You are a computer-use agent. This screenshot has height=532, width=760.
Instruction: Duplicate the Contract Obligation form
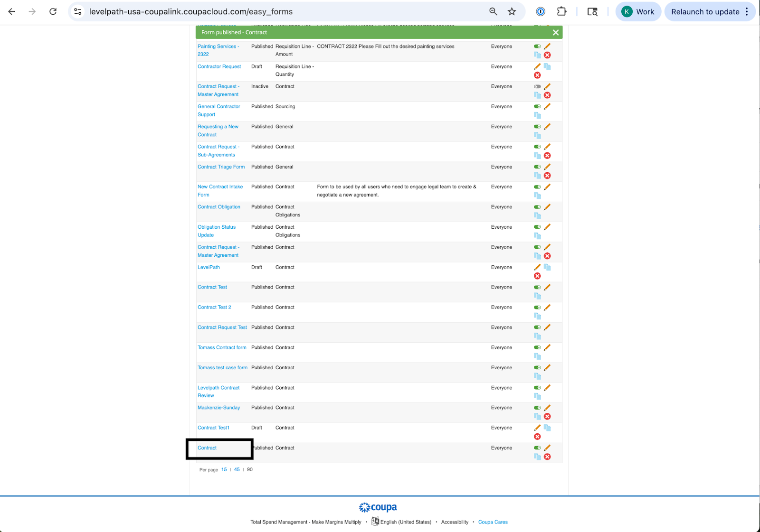coord(537,216)
